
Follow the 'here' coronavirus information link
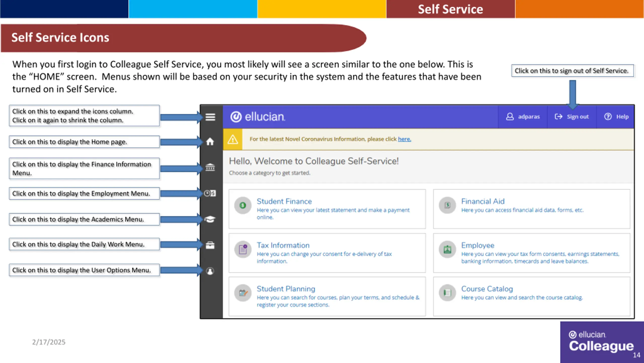click(x=404, y=139)
